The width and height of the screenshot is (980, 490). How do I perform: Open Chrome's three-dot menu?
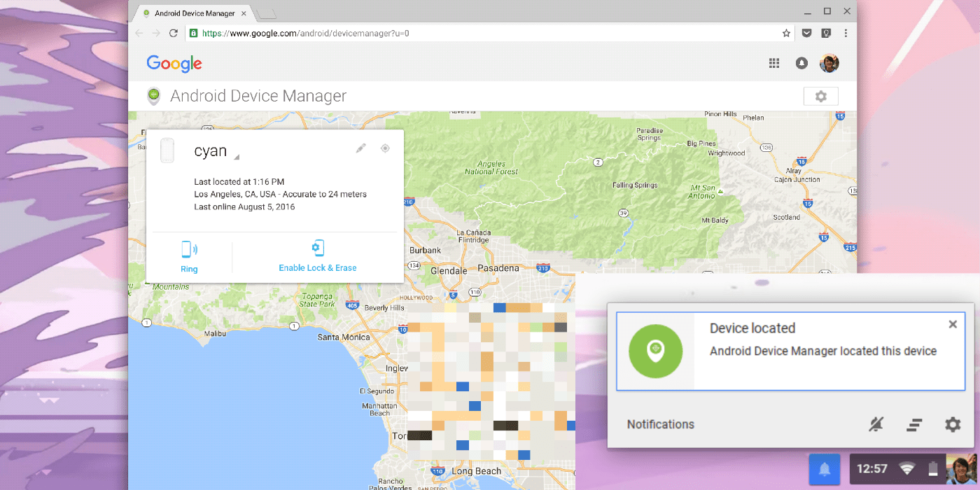point(846,33)
